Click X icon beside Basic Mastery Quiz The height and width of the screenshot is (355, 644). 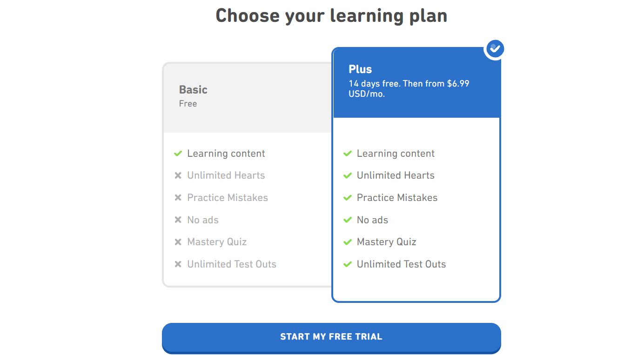coord(178,242)
